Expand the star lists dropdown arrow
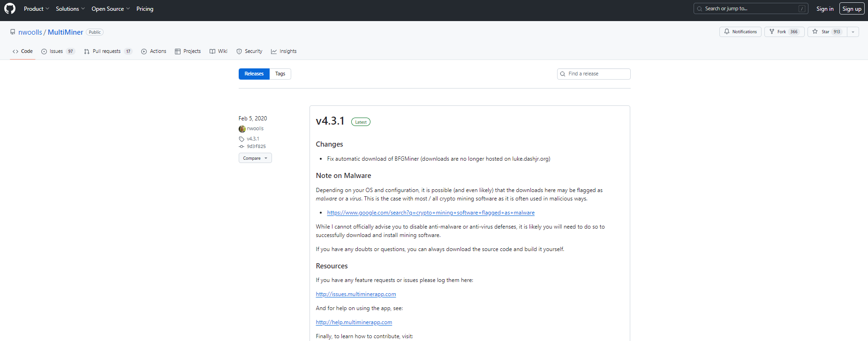The image size is (868, 341). tap(853, 32)
